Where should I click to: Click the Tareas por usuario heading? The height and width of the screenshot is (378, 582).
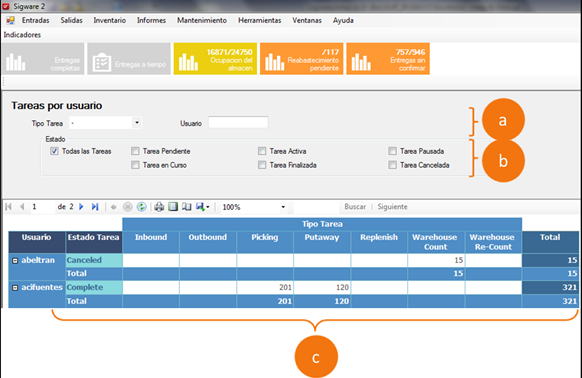(x=56, y=105)
